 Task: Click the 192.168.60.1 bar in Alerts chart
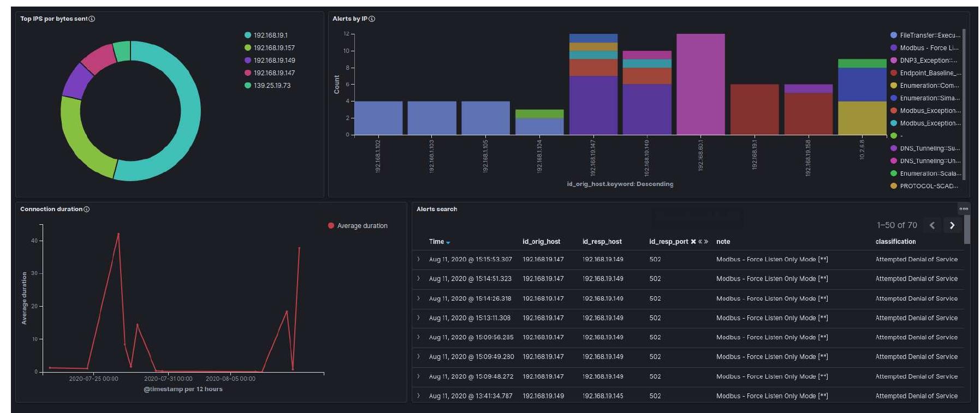pyautogui.click(x=700, y=84)
